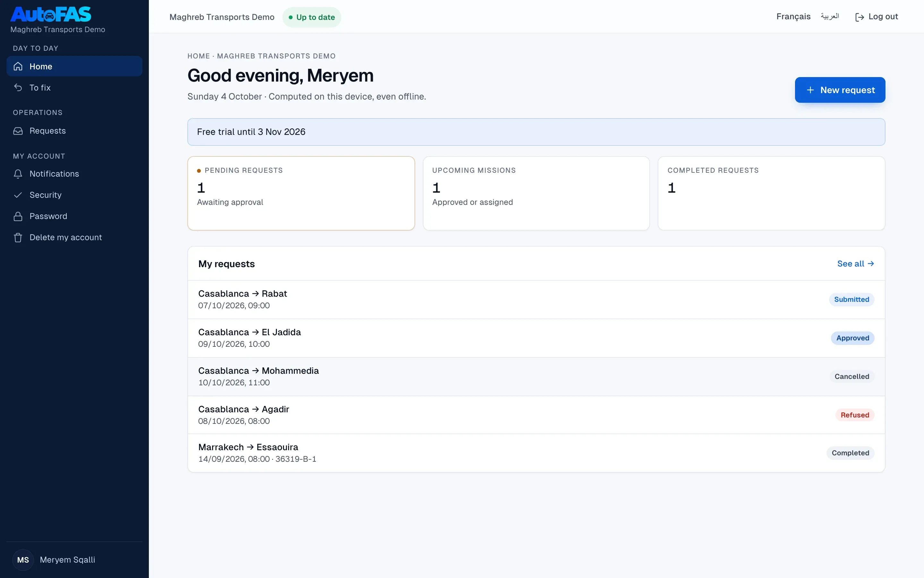Open the Security settings page
This screenshot has height=578, width=924.
pos(74,195)
